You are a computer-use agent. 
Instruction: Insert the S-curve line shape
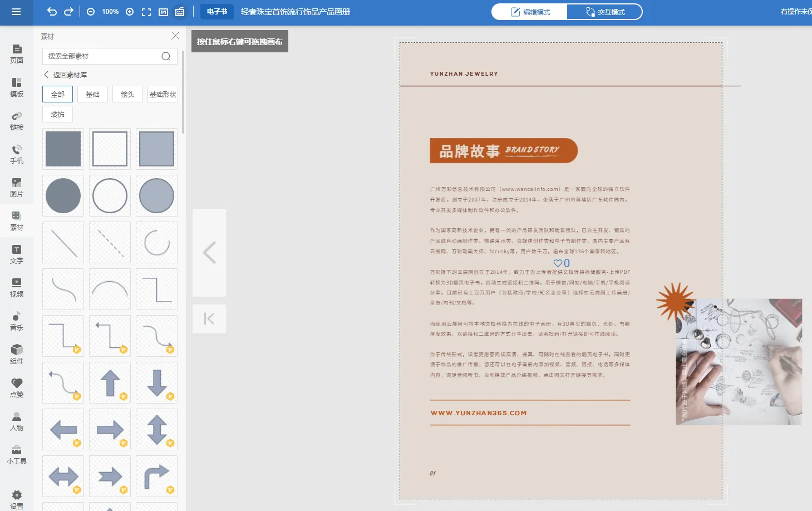tap(63, 289)
